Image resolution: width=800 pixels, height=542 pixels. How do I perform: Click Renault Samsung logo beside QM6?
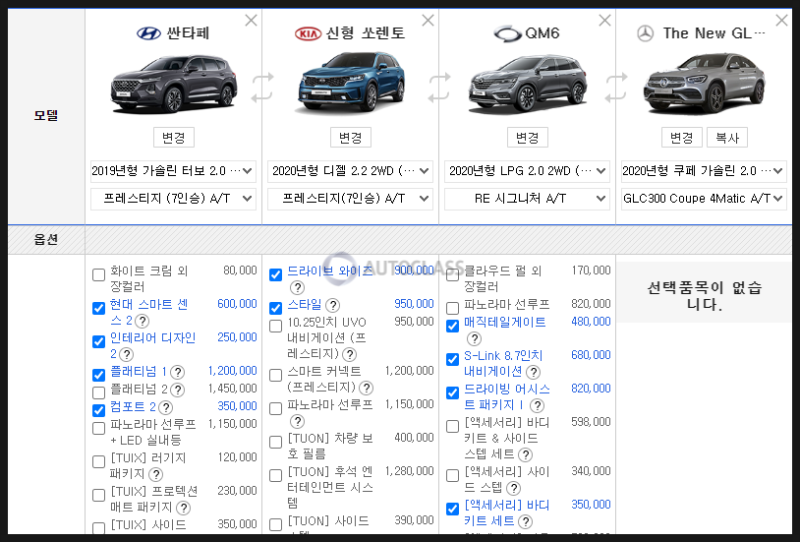pyautogui.click(x=508, y=34)
